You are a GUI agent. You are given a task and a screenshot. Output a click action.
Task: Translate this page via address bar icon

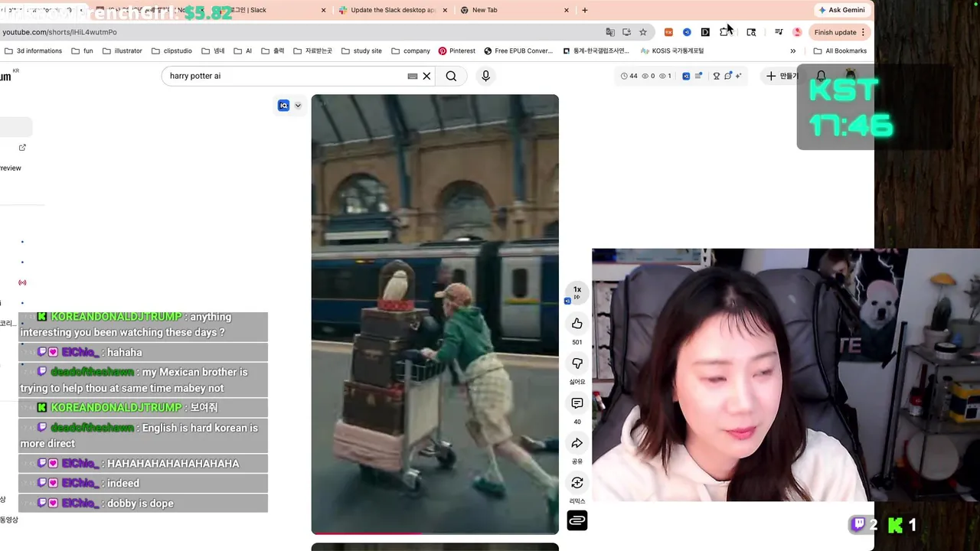pyautogui.click(x=610, y=32)
